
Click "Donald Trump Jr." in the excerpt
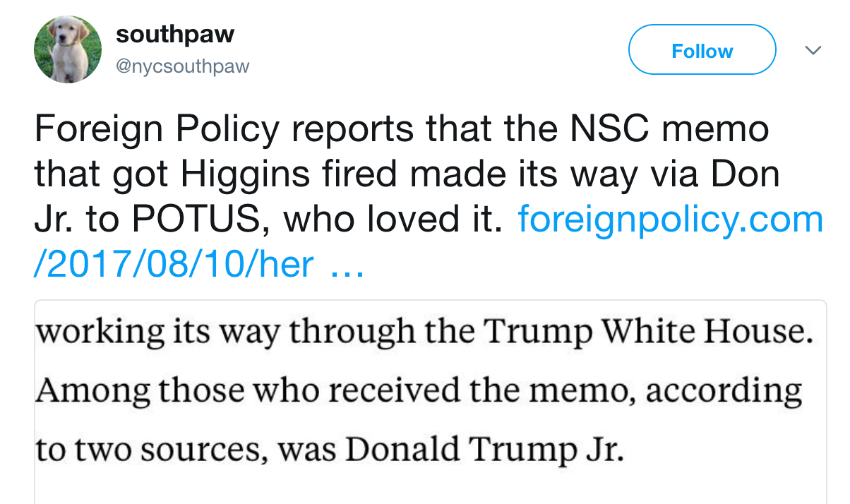click(484, 449)
